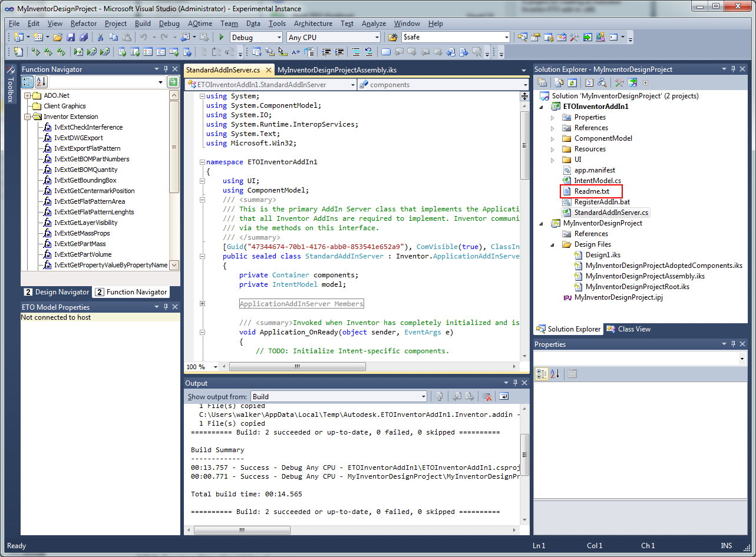756x557 pixels.
Task: Click the Save All toolbar icon
Action: [83, 37]
